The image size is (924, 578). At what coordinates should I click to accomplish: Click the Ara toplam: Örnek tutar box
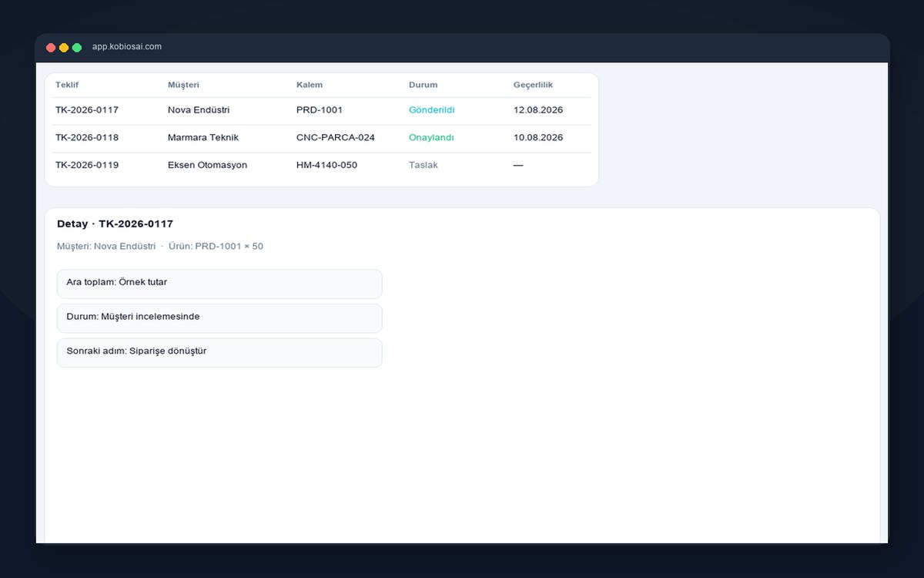click(219, 284)
